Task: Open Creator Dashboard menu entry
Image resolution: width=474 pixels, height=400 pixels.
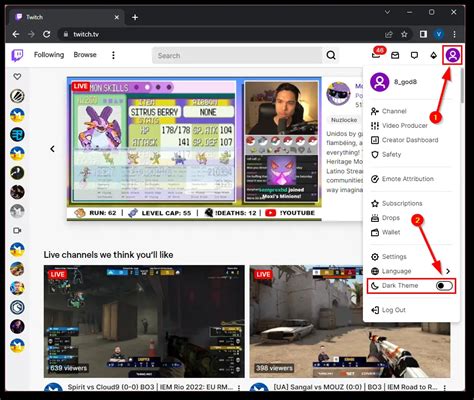Action: click(x=411, y=140)
